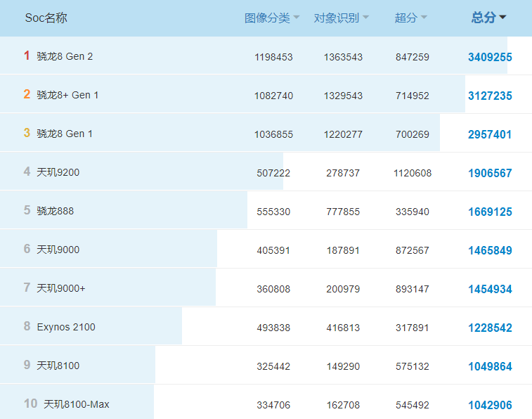The height and width of the screenshot is (419, 532).
Task: Click image classification value 405391
Action: (x=273, y=250)
